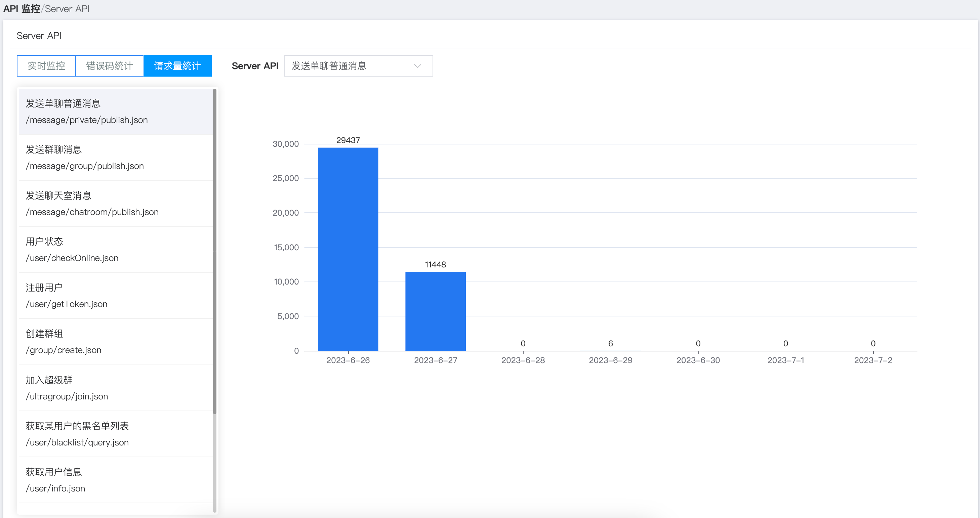
Task: Click the 2023-6-26 bar showing 29437
Action: tap(348, 249)
